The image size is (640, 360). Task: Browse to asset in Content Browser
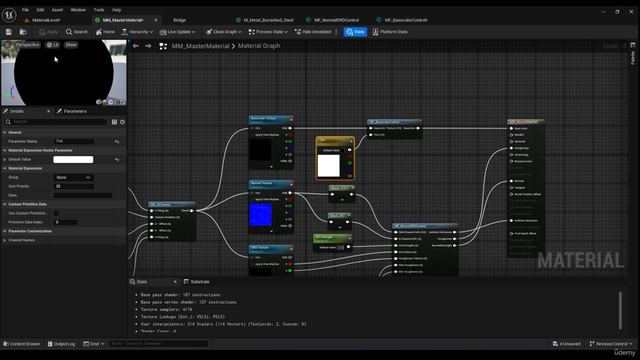(x=23, y=32)
